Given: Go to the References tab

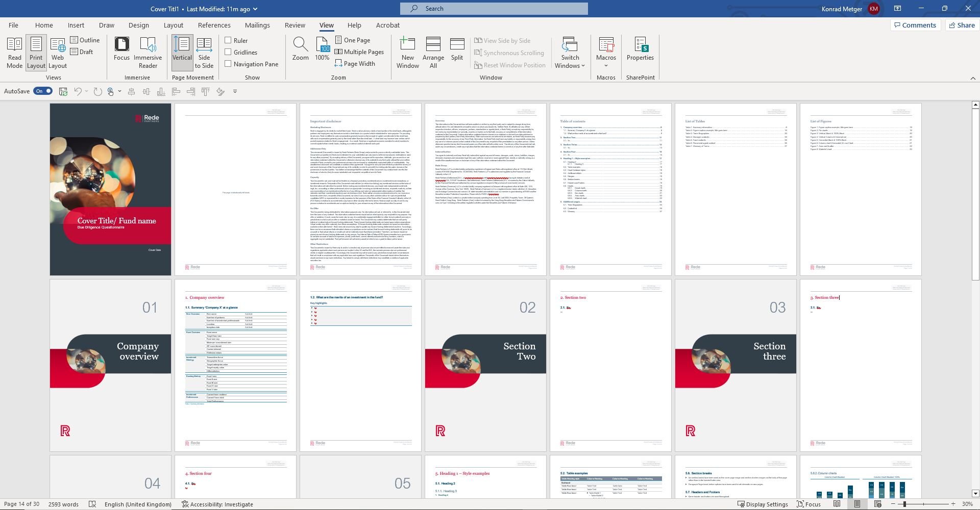Looking at the screenshot, I should [214, 25].
